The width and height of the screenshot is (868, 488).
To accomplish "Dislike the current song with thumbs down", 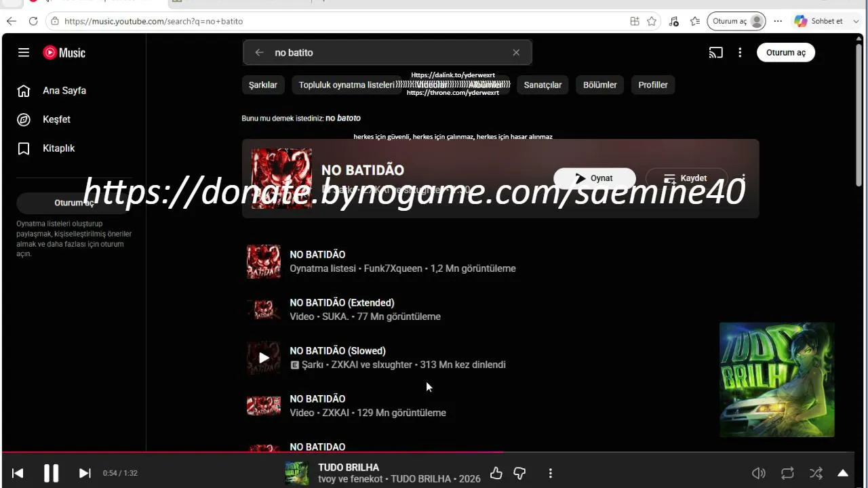I will coord(520,473).
